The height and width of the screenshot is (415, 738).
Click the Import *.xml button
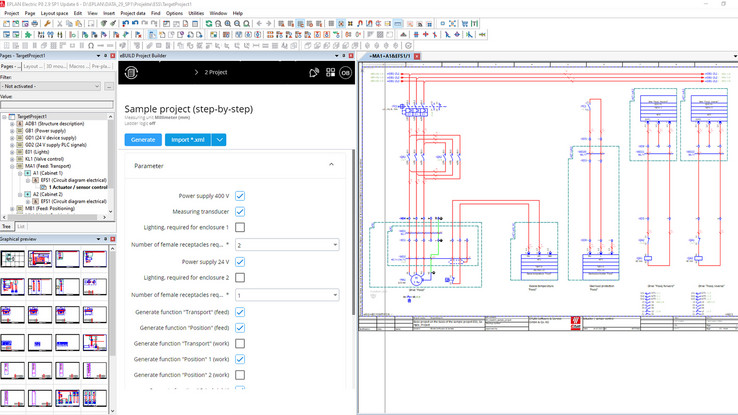coord(188,140)
